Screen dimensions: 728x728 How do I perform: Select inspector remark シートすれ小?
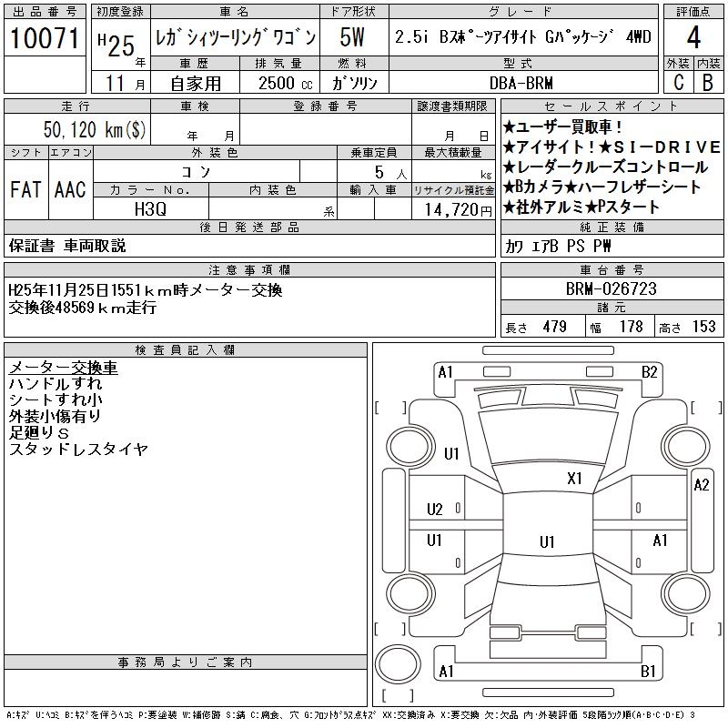pos(56,399)
